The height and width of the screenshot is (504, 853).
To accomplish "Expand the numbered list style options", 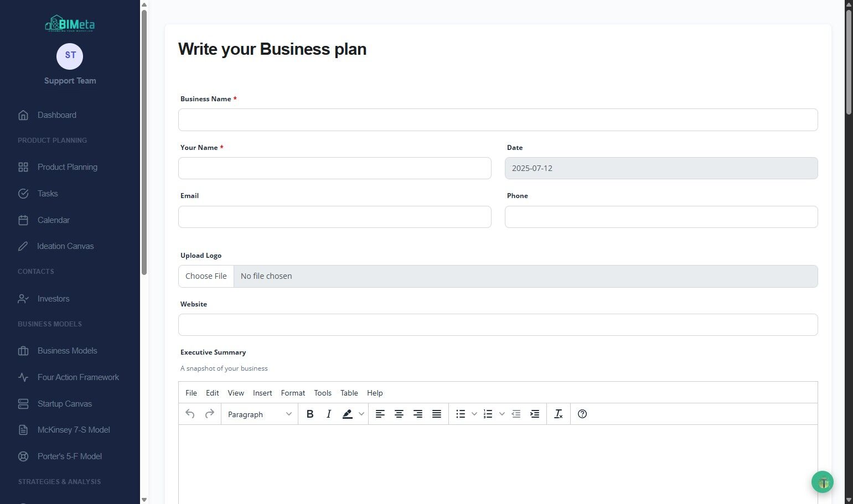I will pos(502,414).
